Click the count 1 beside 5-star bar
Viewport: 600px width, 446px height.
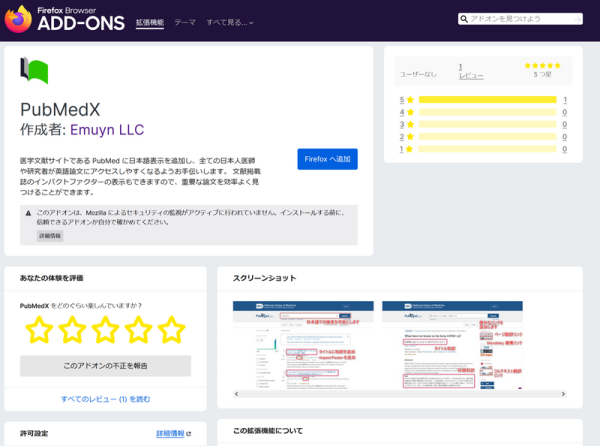click(565, 100)
